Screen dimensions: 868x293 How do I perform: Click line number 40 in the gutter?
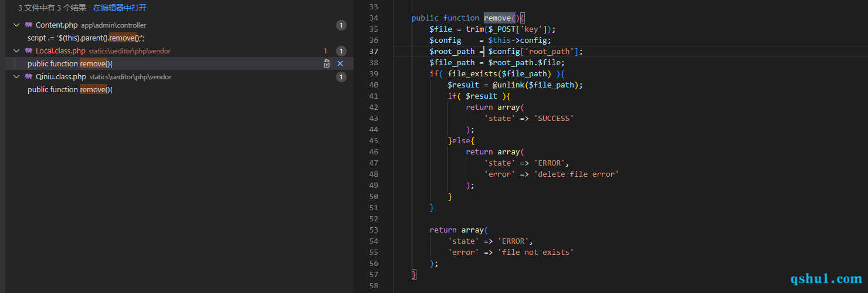374,85
